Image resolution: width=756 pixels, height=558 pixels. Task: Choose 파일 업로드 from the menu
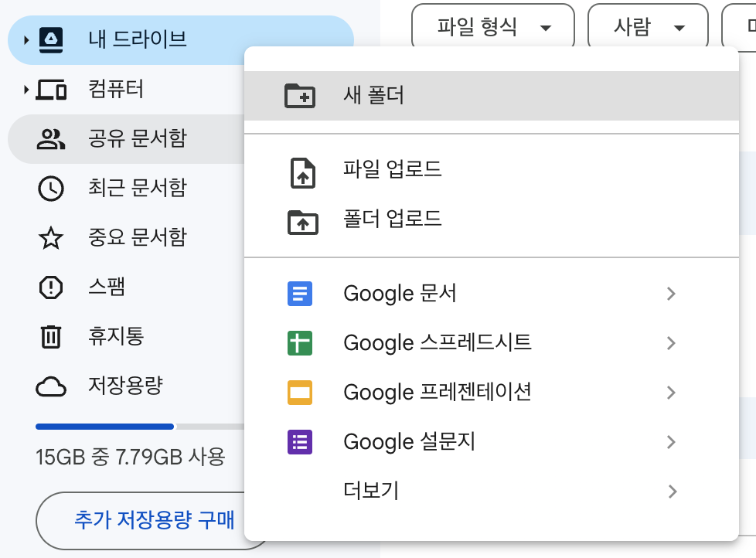coord(492,169)
